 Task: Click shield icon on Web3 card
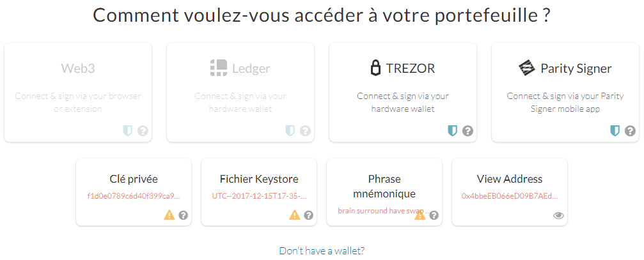click(x=128, y=131)
